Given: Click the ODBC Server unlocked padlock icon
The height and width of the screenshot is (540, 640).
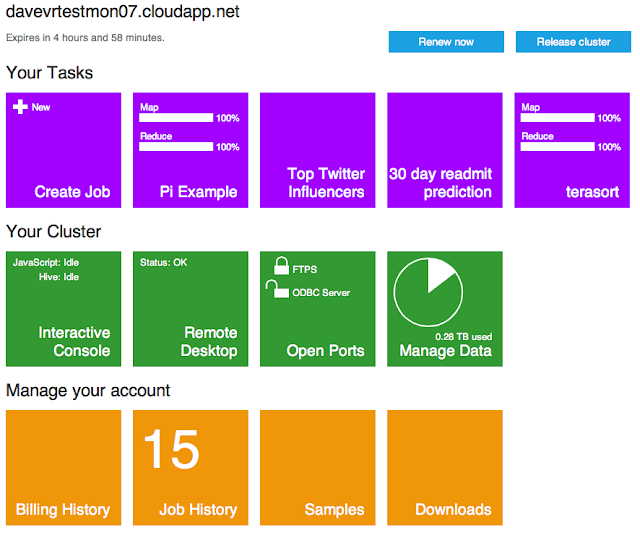Looking at the screenshot, I should coord(272,290).
